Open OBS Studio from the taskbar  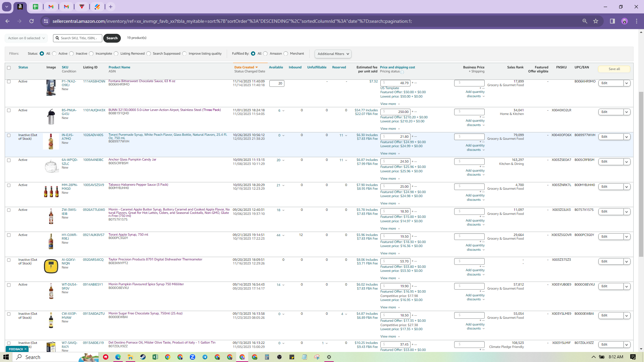coord(279,357)
